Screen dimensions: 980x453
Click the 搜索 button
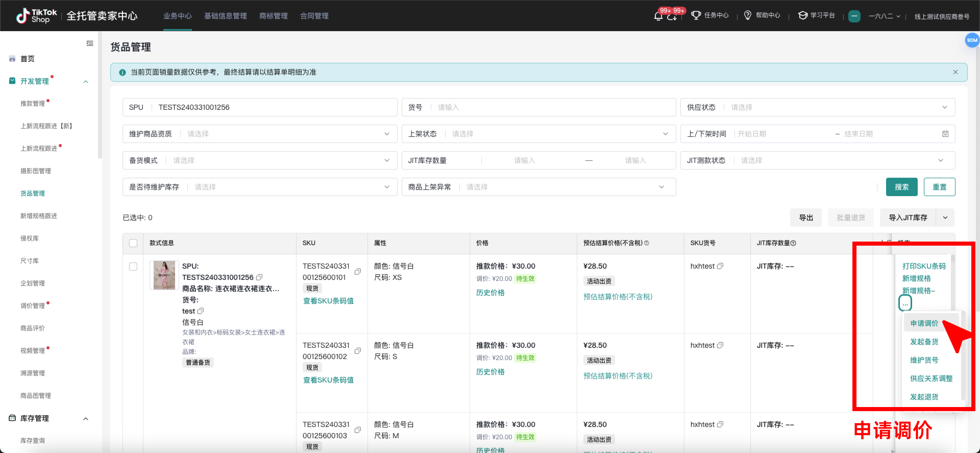point(901,187)
